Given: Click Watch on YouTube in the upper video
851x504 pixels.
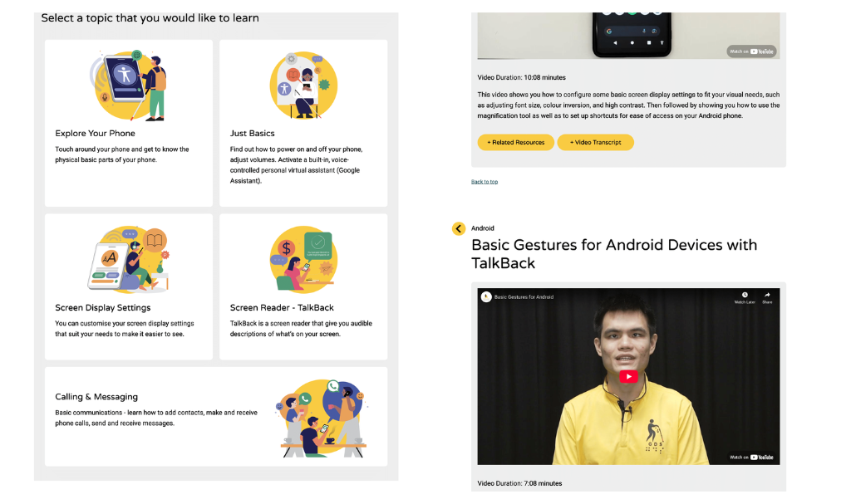Looking at the screenshot, I should [x=751, y=51].
